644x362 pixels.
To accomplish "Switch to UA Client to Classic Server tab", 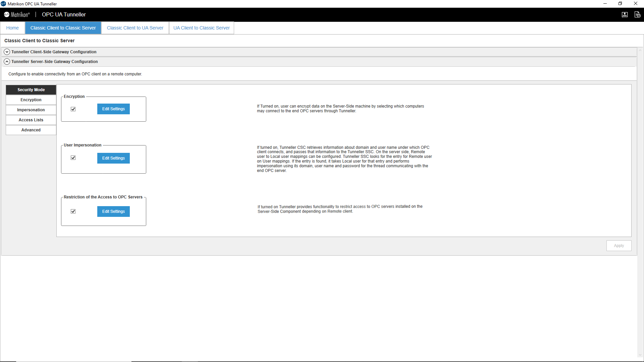I will point(202,28).
